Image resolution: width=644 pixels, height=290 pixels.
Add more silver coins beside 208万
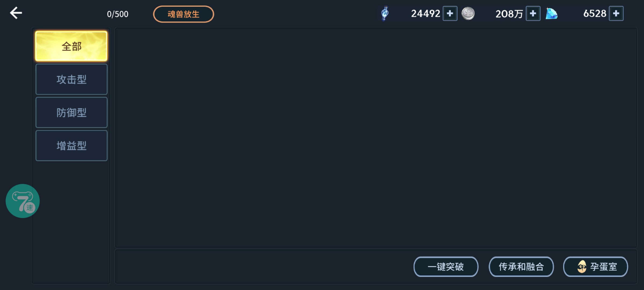tap(533, 13)
